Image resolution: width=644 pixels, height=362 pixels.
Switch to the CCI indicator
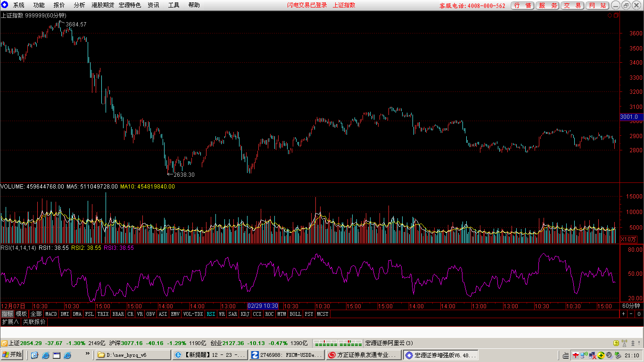coord(257,314)
